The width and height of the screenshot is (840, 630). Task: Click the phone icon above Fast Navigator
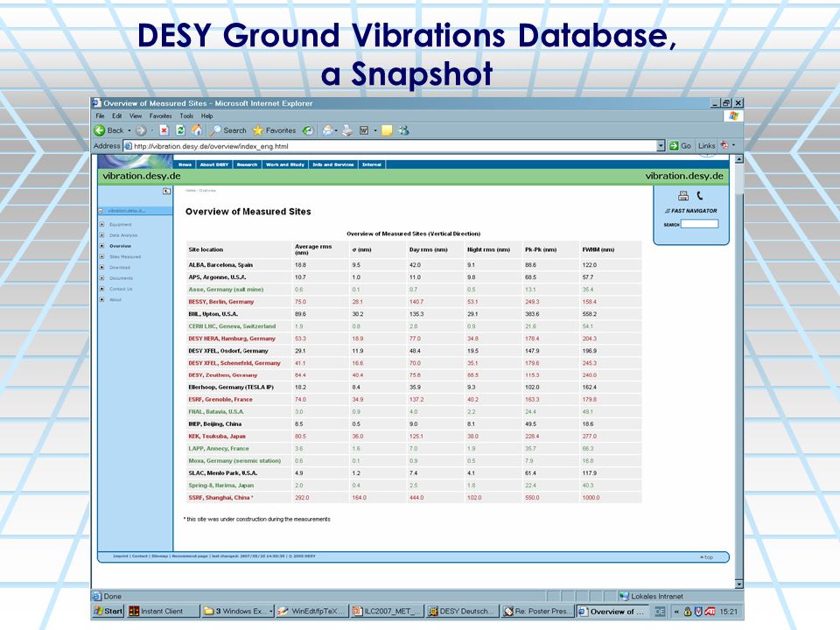pos(700,195)
